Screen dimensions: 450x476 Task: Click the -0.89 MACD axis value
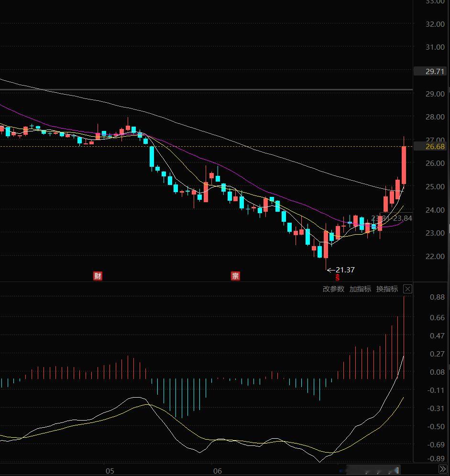[436, 458]
